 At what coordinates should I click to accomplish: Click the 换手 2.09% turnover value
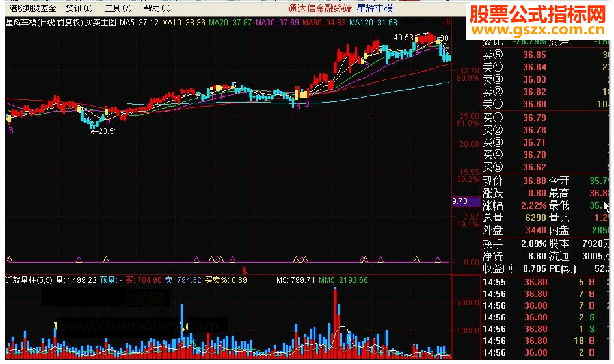pos(534,244)
